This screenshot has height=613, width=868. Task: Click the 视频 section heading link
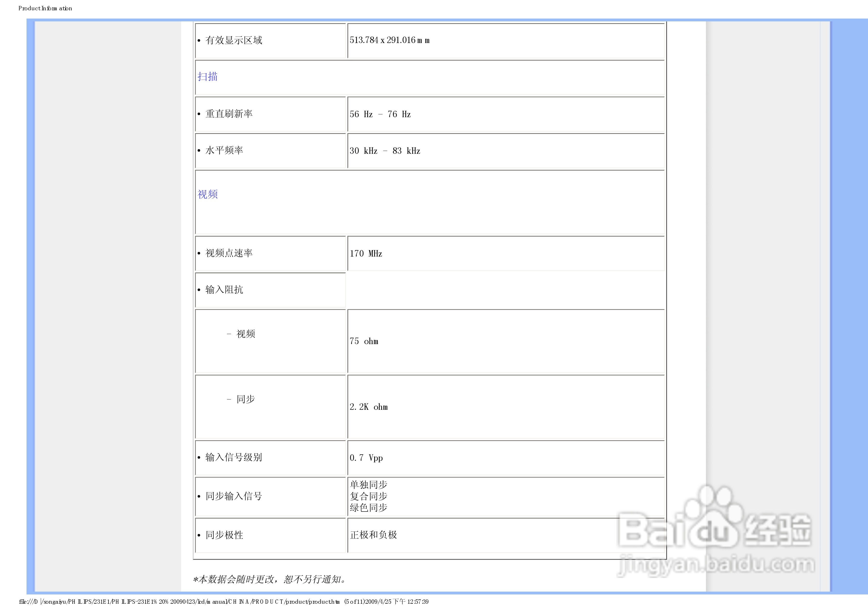click(x=207, y=194)
